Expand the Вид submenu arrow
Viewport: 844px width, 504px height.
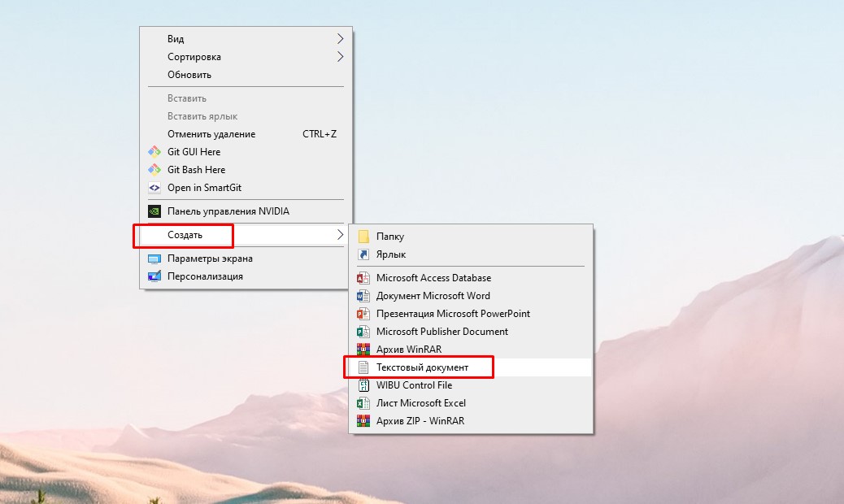[x=340, y=39]
